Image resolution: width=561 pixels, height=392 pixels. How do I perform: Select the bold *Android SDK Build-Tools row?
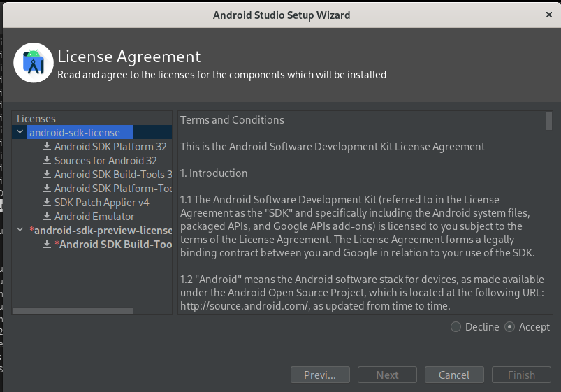coord(113,244)
